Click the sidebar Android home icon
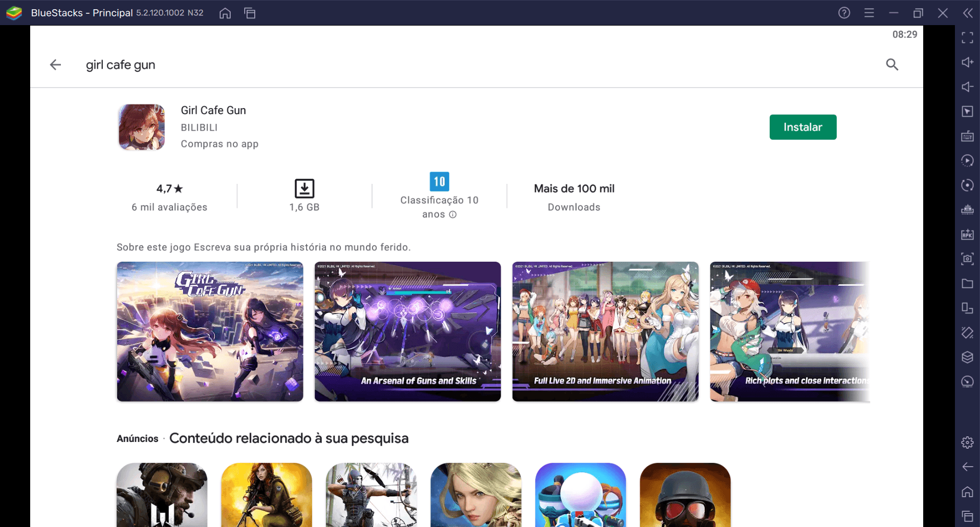This screenshot has width=980, height=527. pyautogui.click(x=967, y=492)
